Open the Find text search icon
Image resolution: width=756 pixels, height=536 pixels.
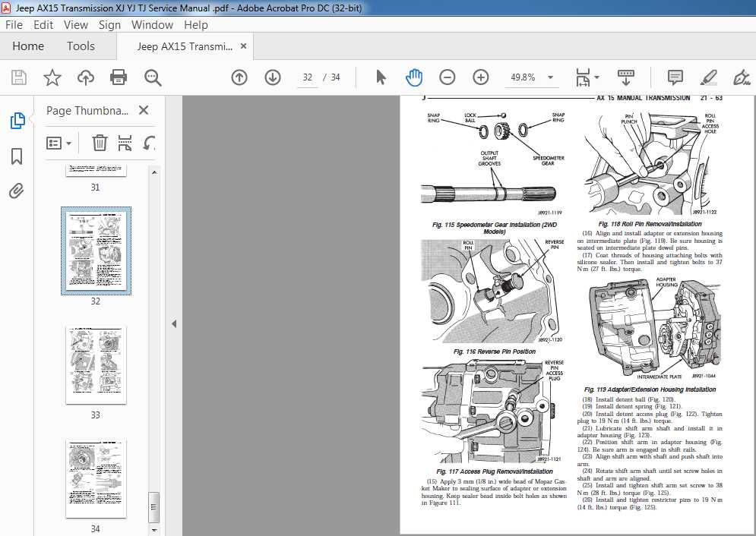tap(153, 77)
